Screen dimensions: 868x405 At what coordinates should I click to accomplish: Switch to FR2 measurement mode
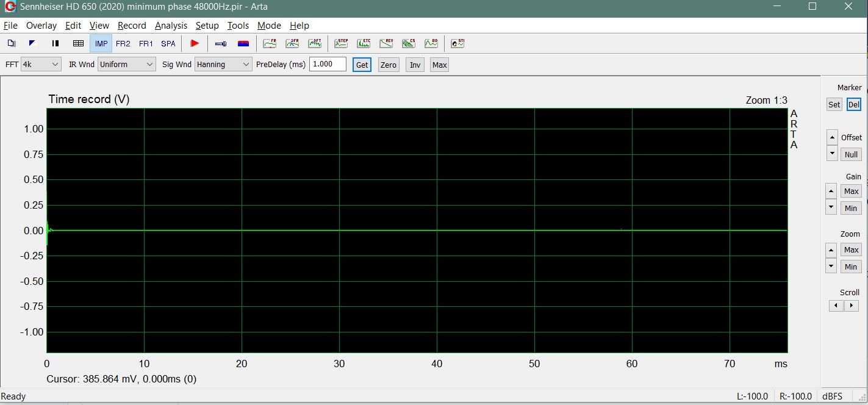(123, 43)
